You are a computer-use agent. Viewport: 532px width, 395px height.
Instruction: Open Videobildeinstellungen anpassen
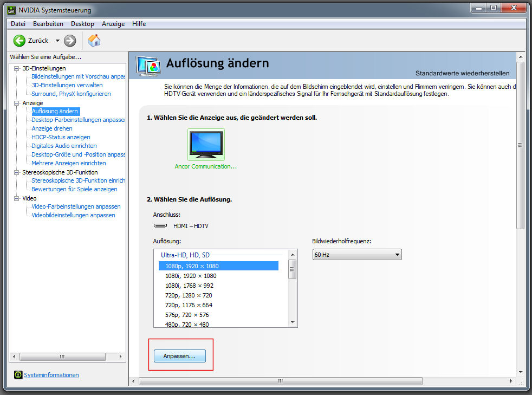point(73,215)
